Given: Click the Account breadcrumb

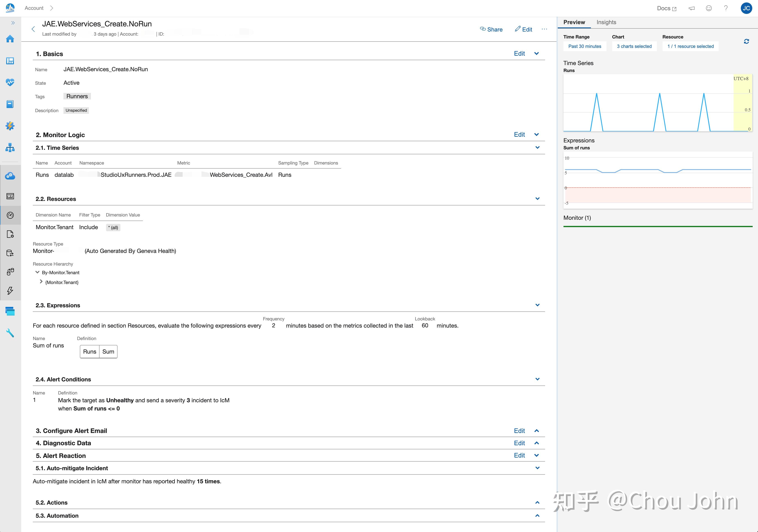Looking at the screenshot, I should (x=34, y=8).
